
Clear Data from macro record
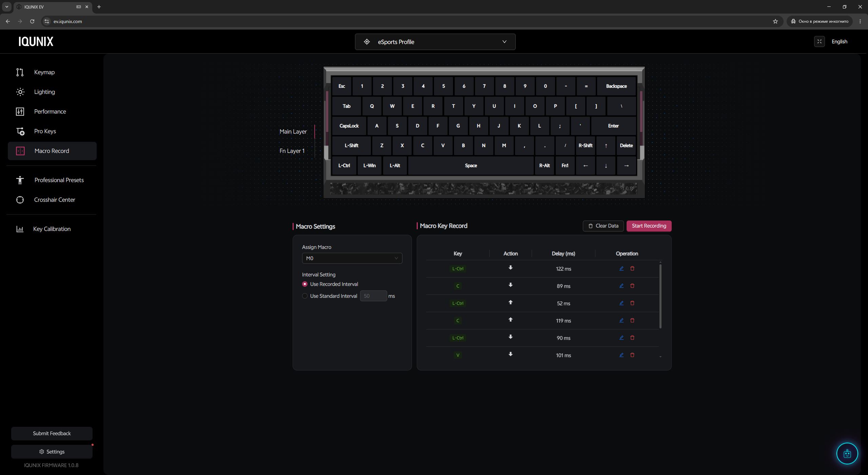point(603,226)
